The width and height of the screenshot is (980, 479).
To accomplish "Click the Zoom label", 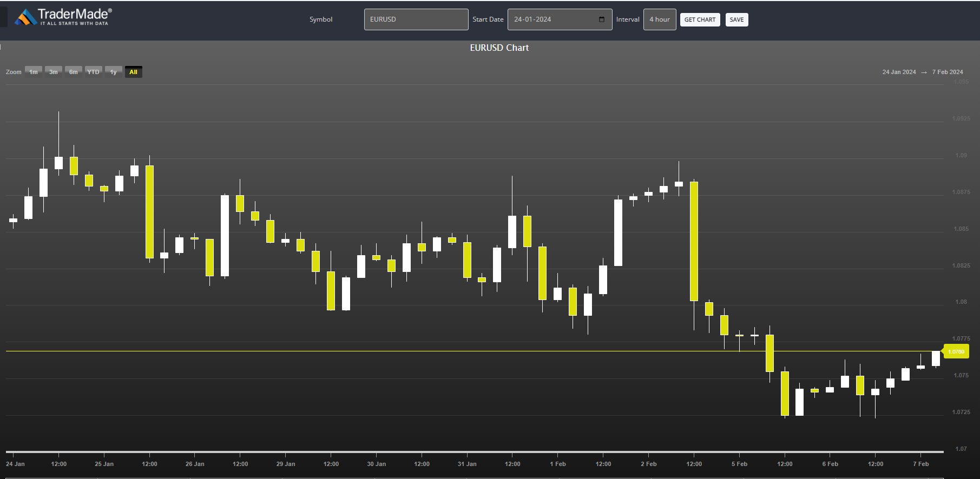I will coord(14,72).
